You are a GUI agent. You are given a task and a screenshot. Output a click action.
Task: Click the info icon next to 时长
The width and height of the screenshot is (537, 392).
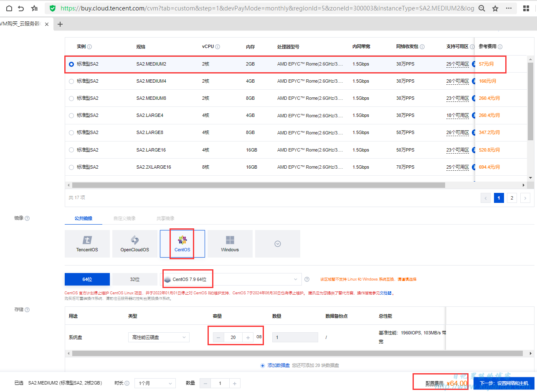[127, 383]
